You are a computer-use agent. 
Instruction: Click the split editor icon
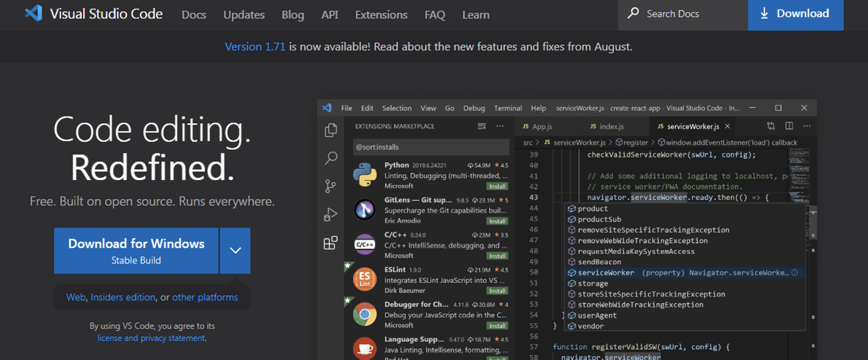[x=789, y=126]
